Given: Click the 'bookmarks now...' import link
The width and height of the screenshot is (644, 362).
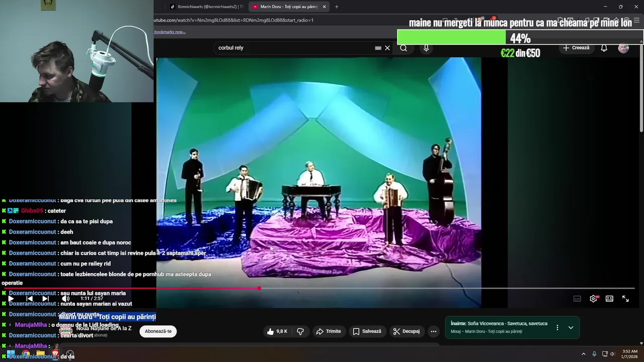Looking at the screenshot, I should [170, 32].
